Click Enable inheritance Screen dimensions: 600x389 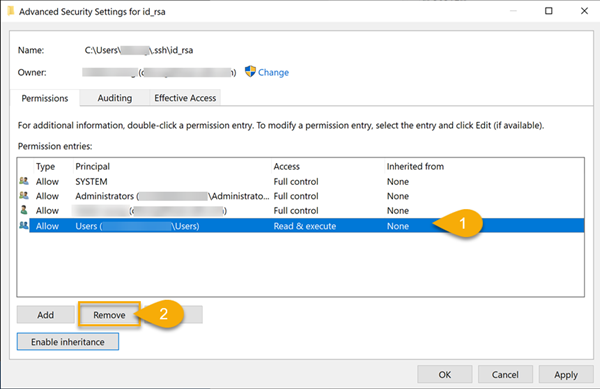(x=68, y=342)
